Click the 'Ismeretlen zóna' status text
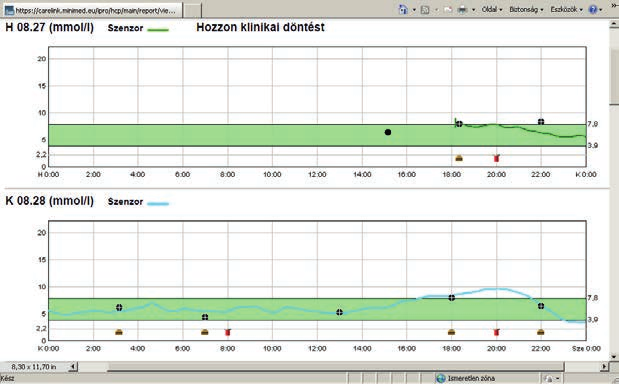Screen dimensions: 619x384 coord(471,378)
